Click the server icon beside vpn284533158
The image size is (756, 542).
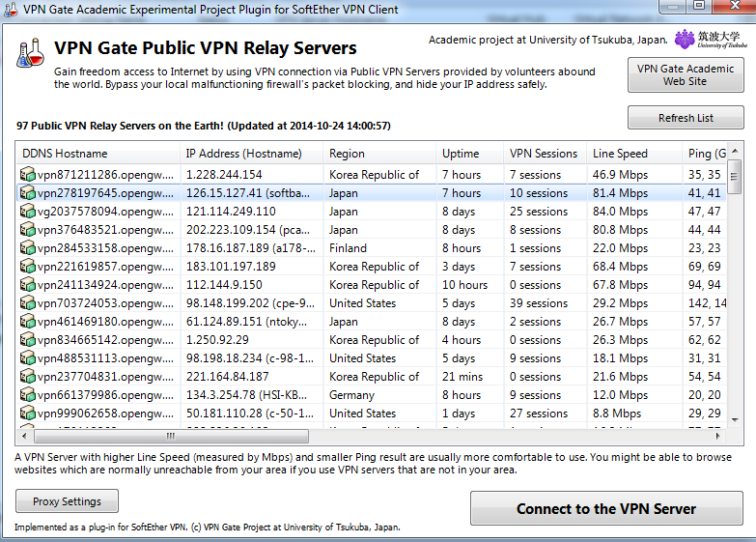click(28, 248)
